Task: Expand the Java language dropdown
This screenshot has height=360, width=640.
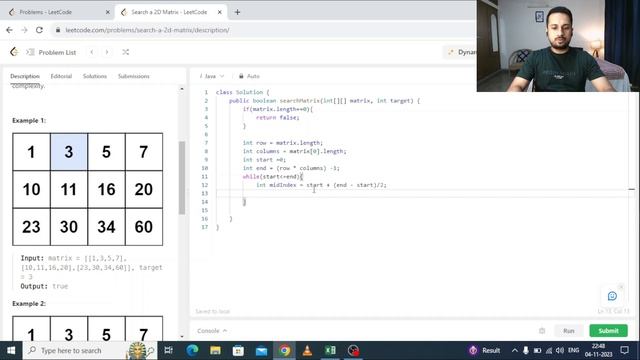Action: tap(212, 76)
